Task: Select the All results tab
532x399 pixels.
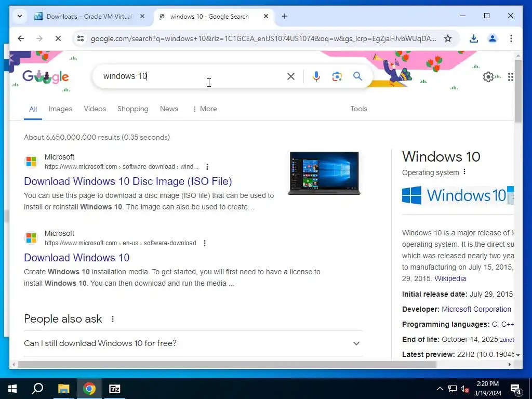Action: point(33,109)
